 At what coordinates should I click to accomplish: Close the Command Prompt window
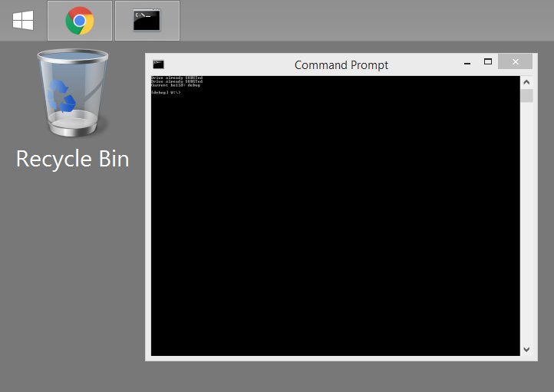pyautogui.click(x=516, y=62)
